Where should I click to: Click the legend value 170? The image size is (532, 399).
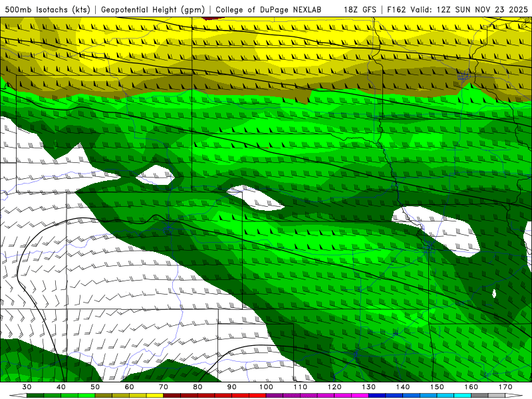pos(505,387)
